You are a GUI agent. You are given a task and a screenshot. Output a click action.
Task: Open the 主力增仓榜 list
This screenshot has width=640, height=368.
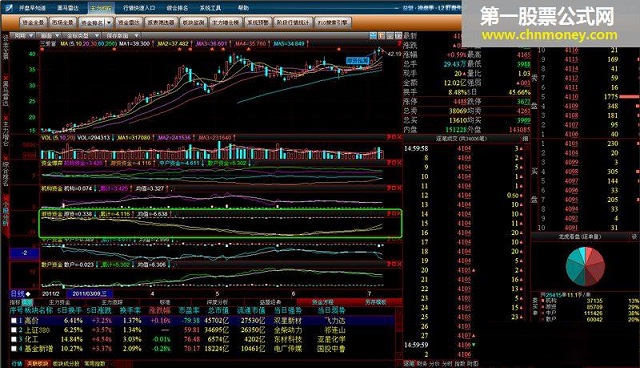click(225, 23)
